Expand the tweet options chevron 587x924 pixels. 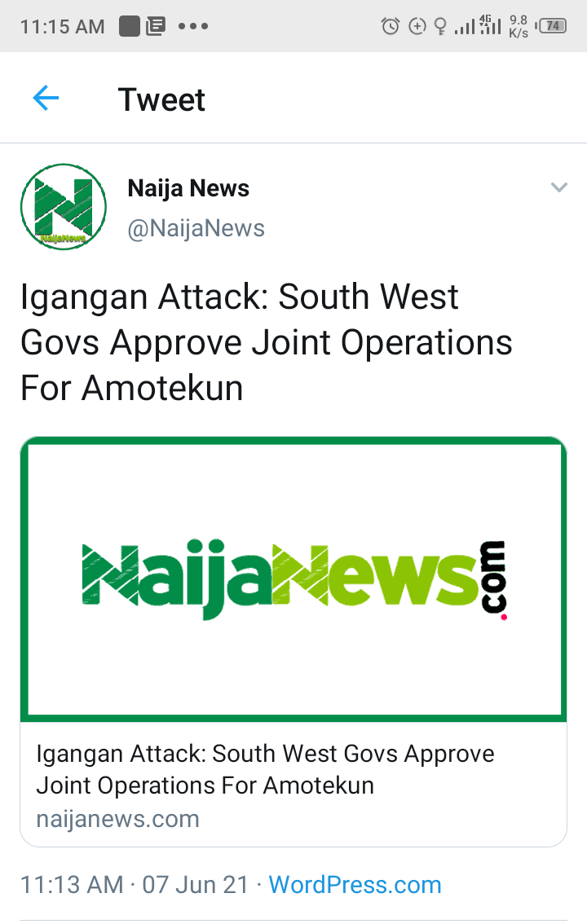(x=558, y=187)
